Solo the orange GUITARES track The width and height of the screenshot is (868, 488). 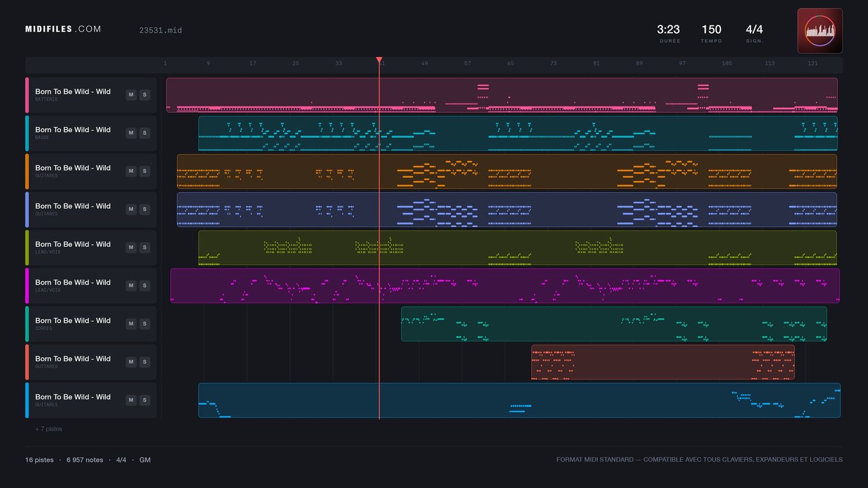[145, 171]
